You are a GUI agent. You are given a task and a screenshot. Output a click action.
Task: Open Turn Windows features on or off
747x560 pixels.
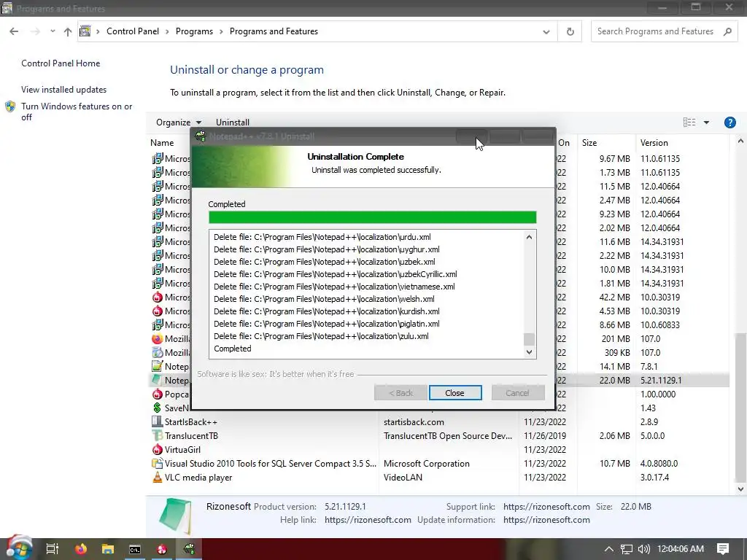coord(76,112)
